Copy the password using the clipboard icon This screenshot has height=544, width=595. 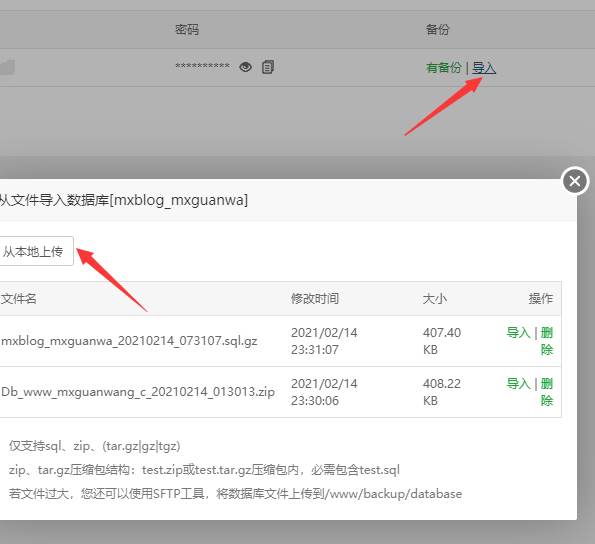[268, 67]
